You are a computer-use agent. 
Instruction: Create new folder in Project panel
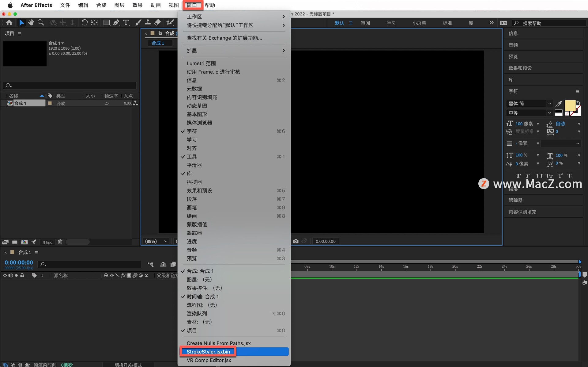click(x=15, y=242)
